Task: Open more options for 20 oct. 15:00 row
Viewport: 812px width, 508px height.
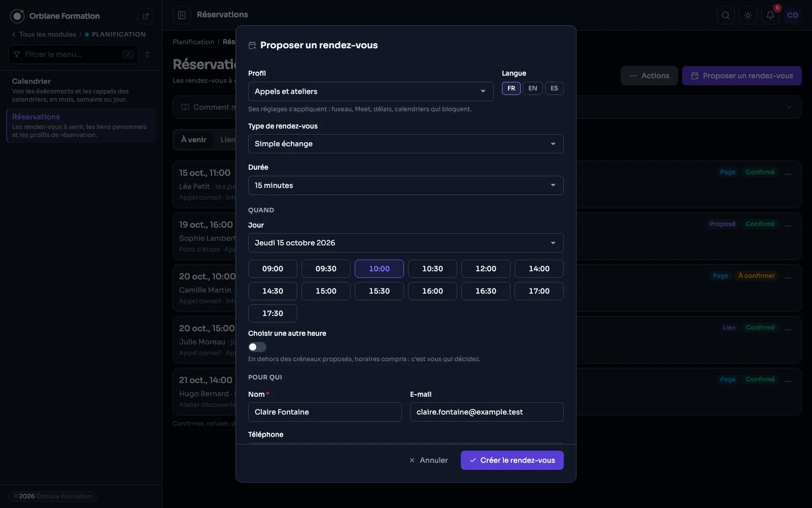Action: 788,330
